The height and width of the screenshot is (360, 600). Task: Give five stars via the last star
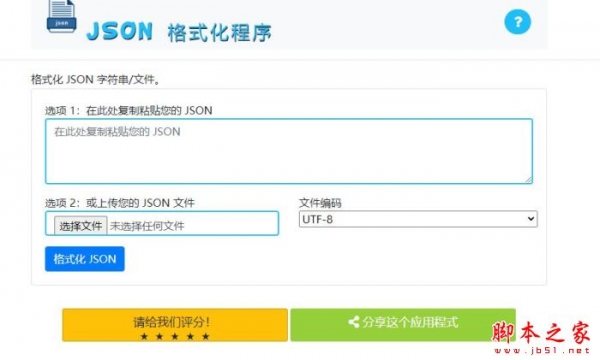tap(205, 336)
